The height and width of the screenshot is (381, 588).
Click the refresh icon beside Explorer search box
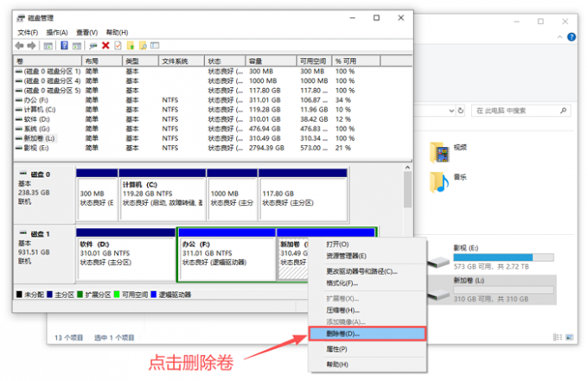tap(461, 111)
